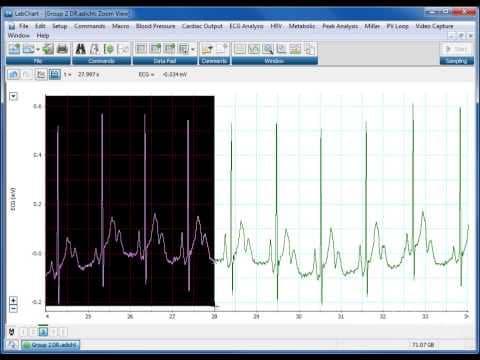Click the New document icon in File group
Screen dimensions: 480x360
14,49
